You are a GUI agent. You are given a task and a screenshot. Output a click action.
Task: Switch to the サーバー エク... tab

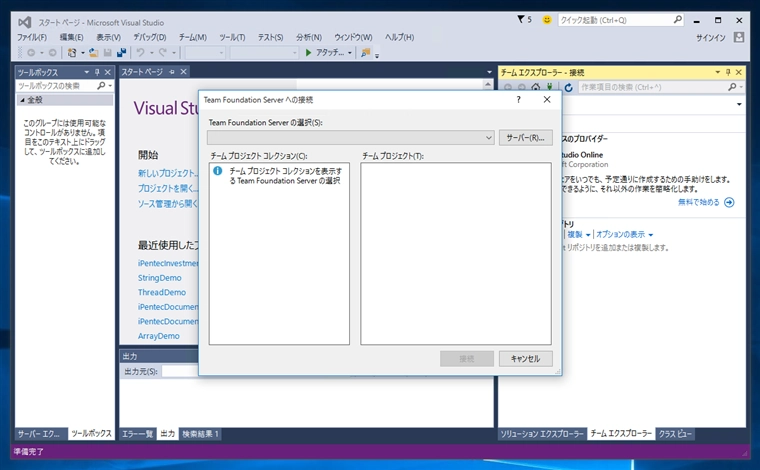point(39,434)
